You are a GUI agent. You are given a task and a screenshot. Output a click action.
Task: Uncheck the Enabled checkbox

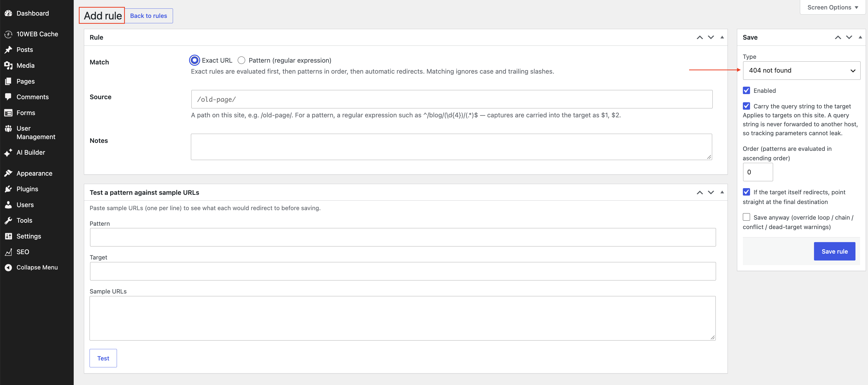tap(746, 90)
